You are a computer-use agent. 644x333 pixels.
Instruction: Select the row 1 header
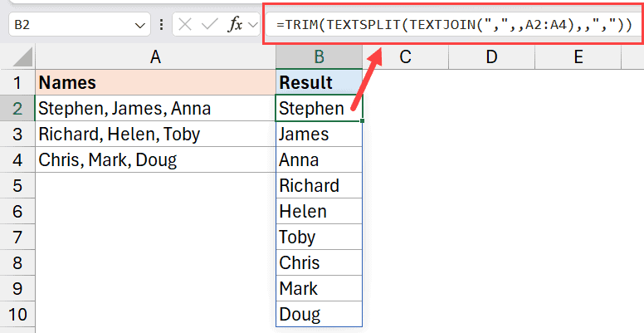coord(17,83)
